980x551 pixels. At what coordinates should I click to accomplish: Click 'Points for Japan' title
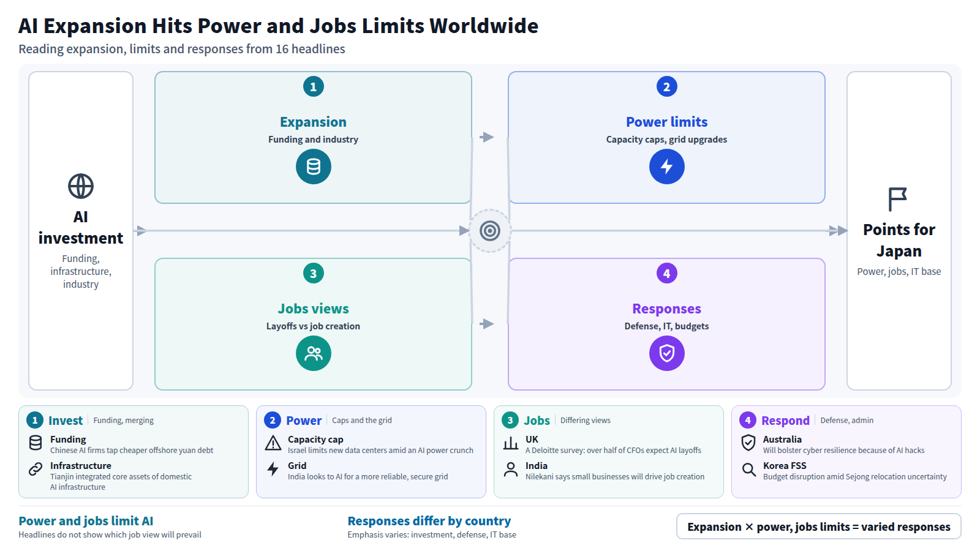pos(899,240)
